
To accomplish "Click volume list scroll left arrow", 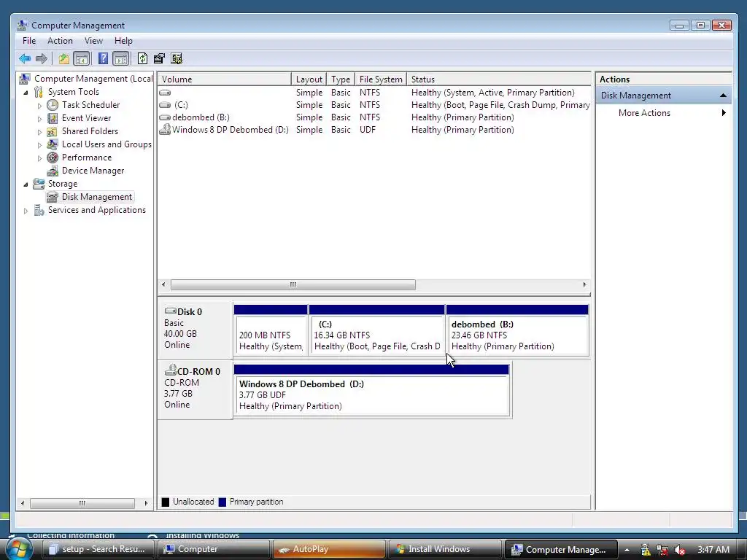I will point(164,285).
